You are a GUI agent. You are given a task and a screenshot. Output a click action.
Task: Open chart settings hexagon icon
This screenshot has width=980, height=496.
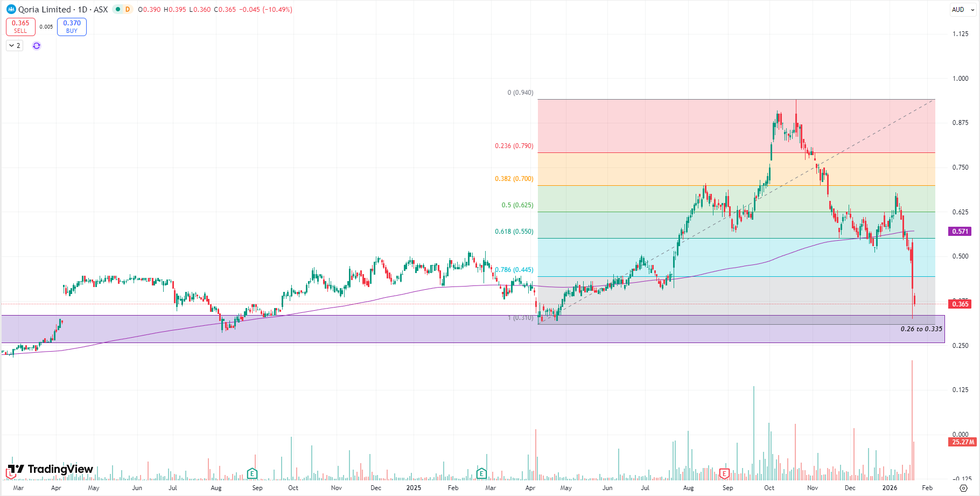click(963, 488)
